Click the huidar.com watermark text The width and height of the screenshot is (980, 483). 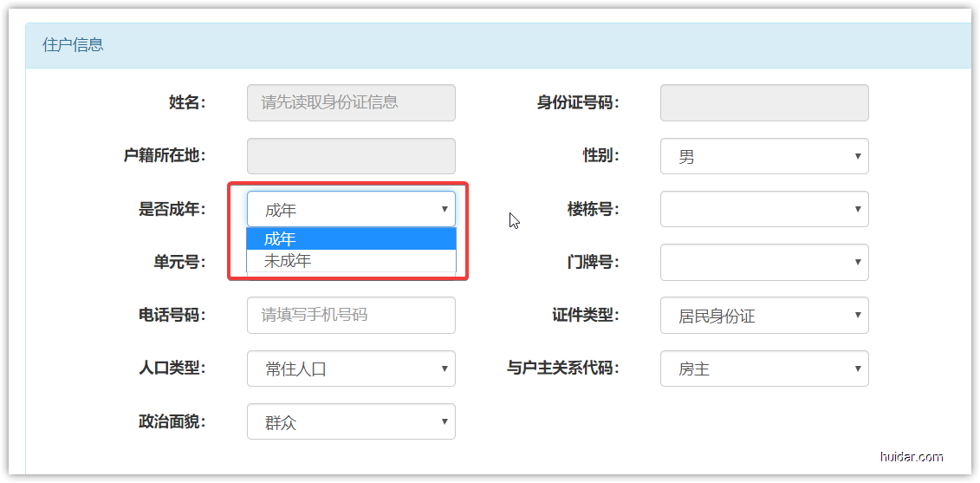[x=911, y=457]
